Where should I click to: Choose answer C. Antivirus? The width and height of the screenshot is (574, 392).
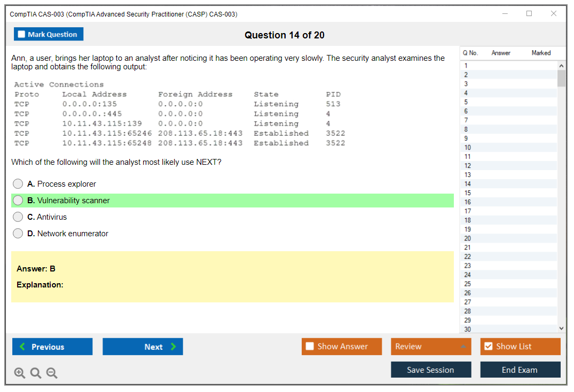[x=18, y=217]
